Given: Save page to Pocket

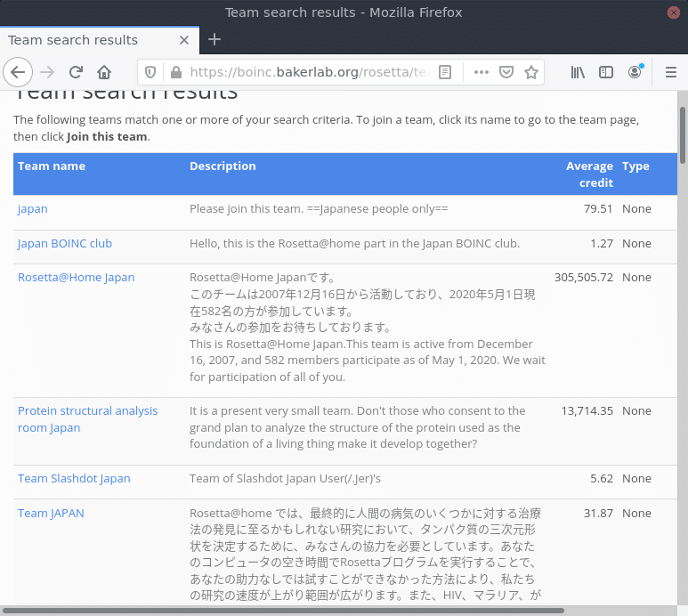Looking at the screenshot, I should pos(506,72).
